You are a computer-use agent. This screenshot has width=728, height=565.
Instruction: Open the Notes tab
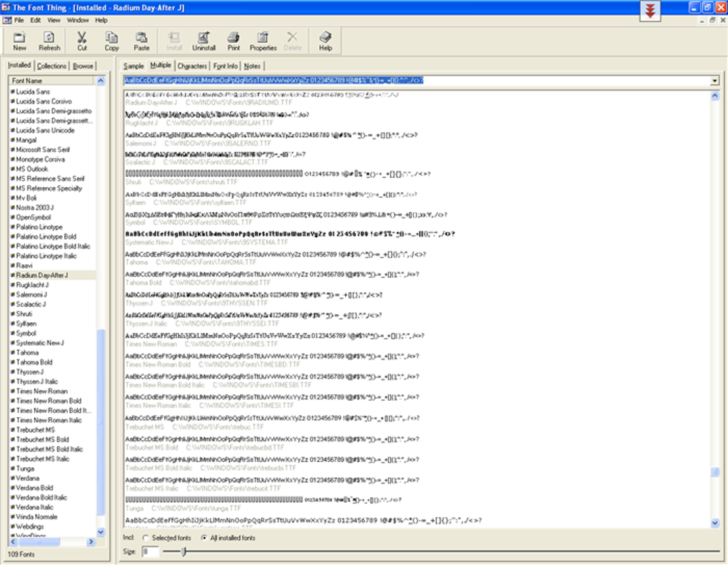tap(252, 66)
